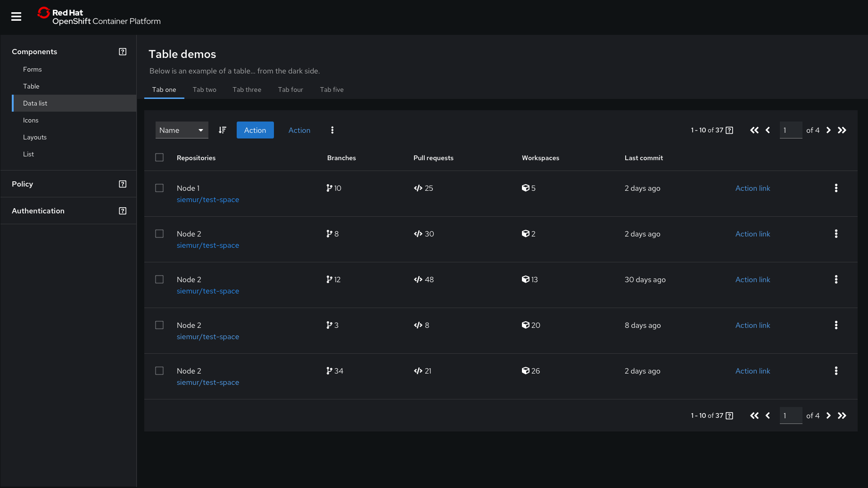
Task: Click the blue Action button
Action: coord(255,130)
